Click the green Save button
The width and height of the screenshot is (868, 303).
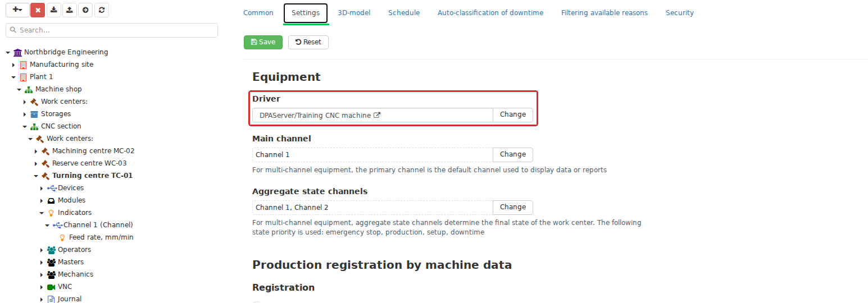pos(263,42)
